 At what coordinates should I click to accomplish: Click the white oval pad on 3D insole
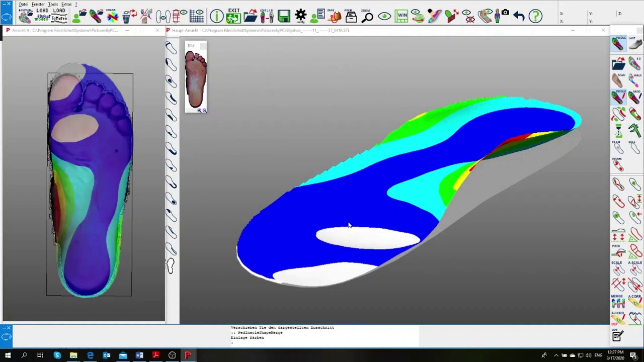(368, 238)
